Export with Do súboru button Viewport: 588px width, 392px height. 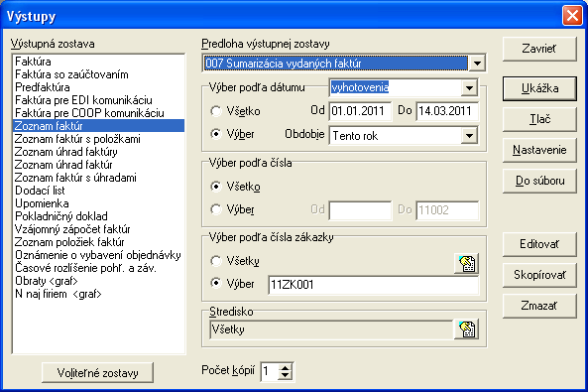pyautogui.click(x=539, y=181)
